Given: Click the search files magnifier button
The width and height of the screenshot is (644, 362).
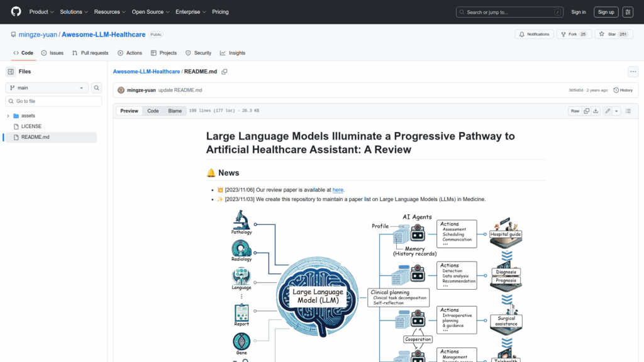Looking at the screenshot, I should click(97, 88).
